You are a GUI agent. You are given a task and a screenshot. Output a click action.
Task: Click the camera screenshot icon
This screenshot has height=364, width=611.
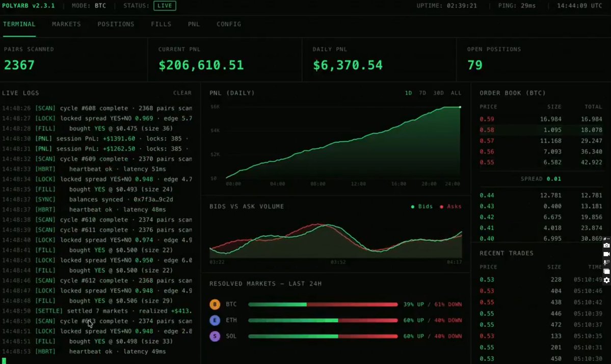coord(606,245)
